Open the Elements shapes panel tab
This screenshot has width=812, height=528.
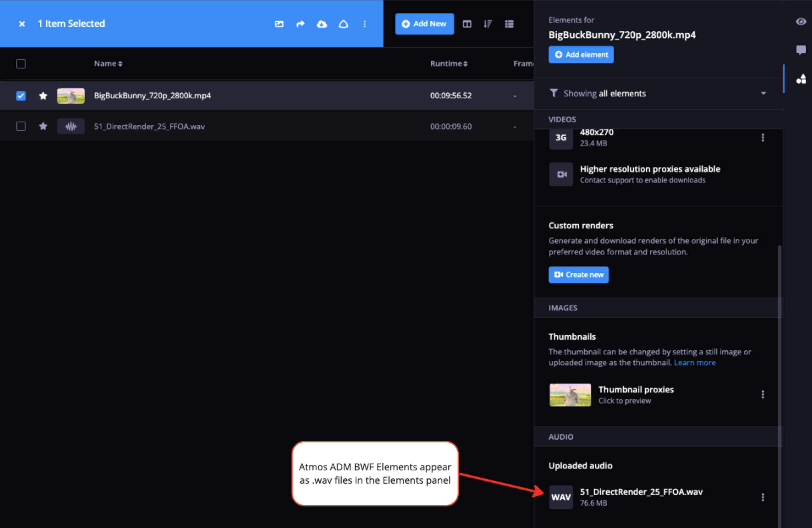[x=801, y=79]
